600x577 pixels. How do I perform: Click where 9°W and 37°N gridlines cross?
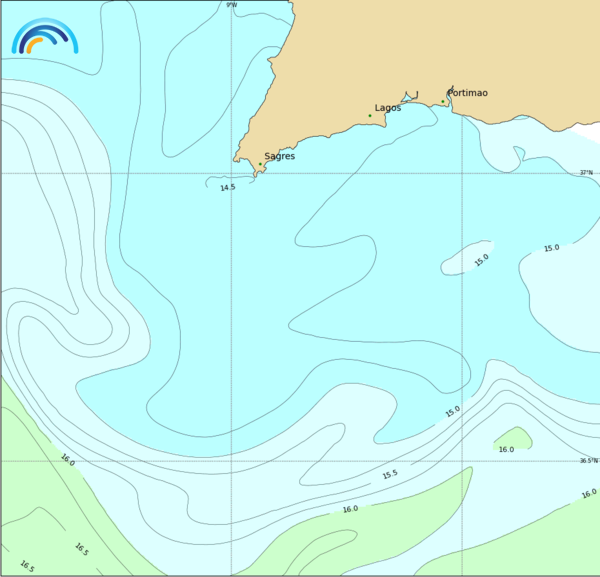tap(232, 173)
